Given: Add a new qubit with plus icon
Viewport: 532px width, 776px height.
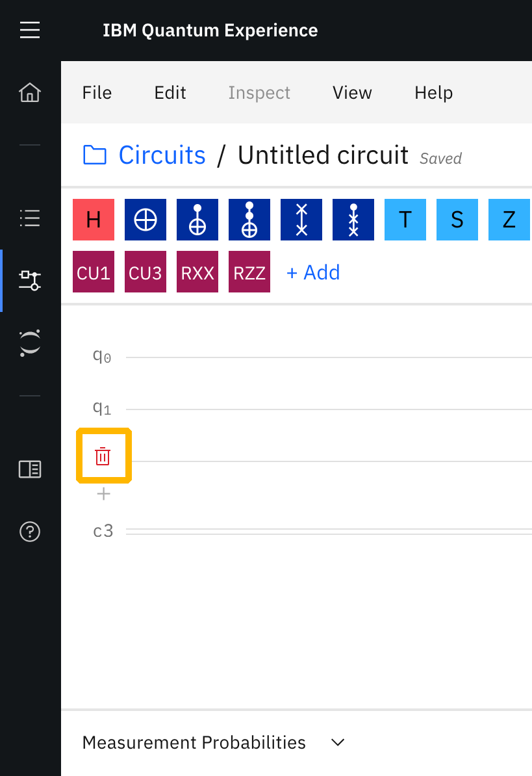Looking at the screenshot, I should click(103, 495).
